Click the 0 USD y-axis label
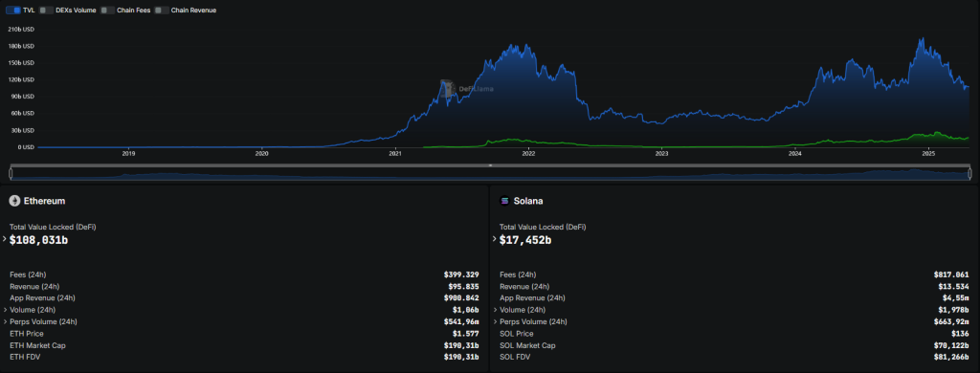Viewport: 980px width, 373px height. [25, 147]
